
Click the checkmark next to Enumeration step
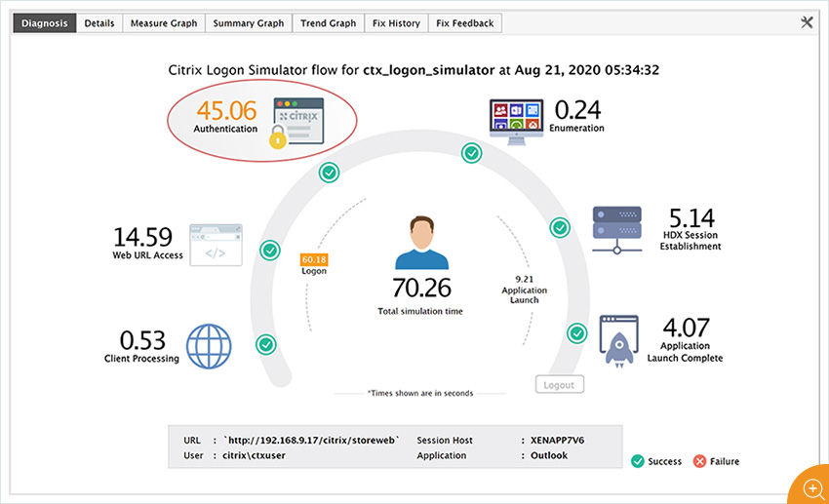click(472, 153)
